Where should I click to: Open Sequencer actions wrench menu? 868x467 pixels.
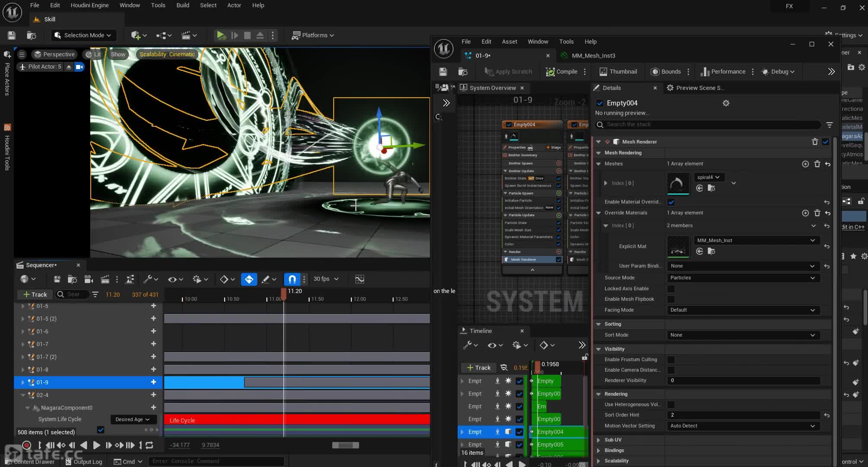coord(150,279)
